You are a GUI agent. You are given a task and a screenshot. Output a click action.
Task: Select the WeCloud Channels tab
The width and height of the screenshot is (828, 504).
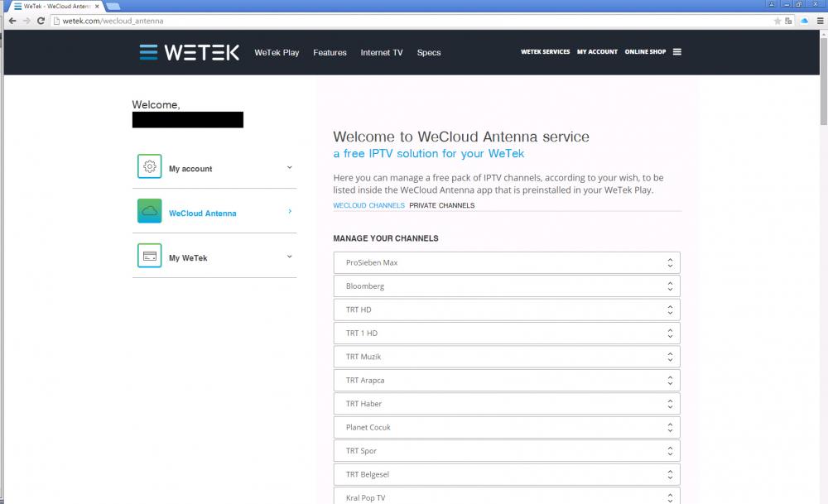coord(368,205)
